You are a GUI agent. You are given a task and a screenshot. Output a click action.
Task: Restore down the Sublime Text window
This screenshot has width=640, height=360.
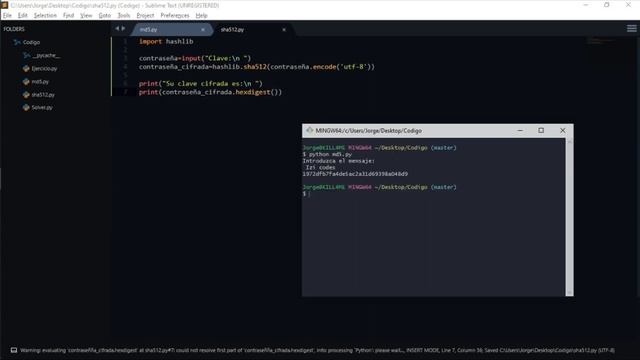(607, 5)
